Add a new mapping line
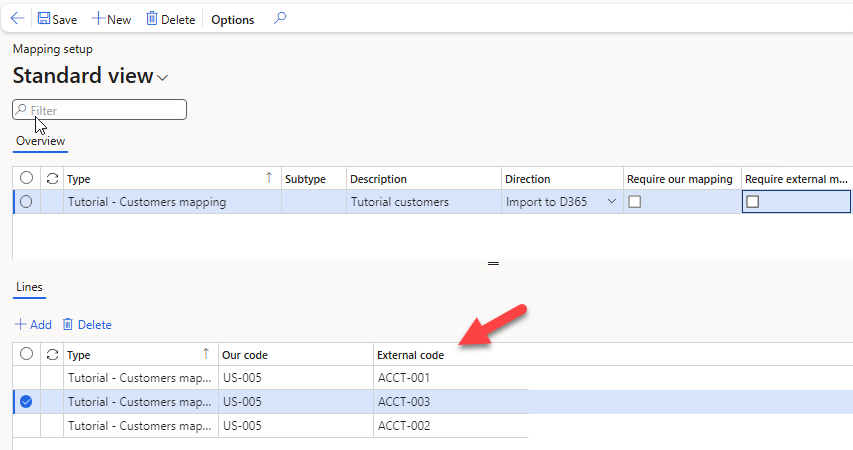853x450 pixels. 33,324
